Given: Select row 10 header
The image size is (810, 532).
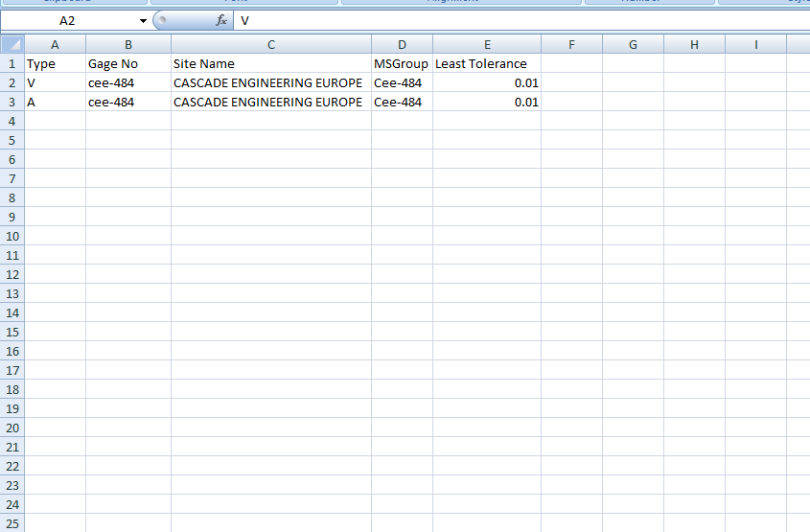Looking at the screenshot, I should 12,236.
